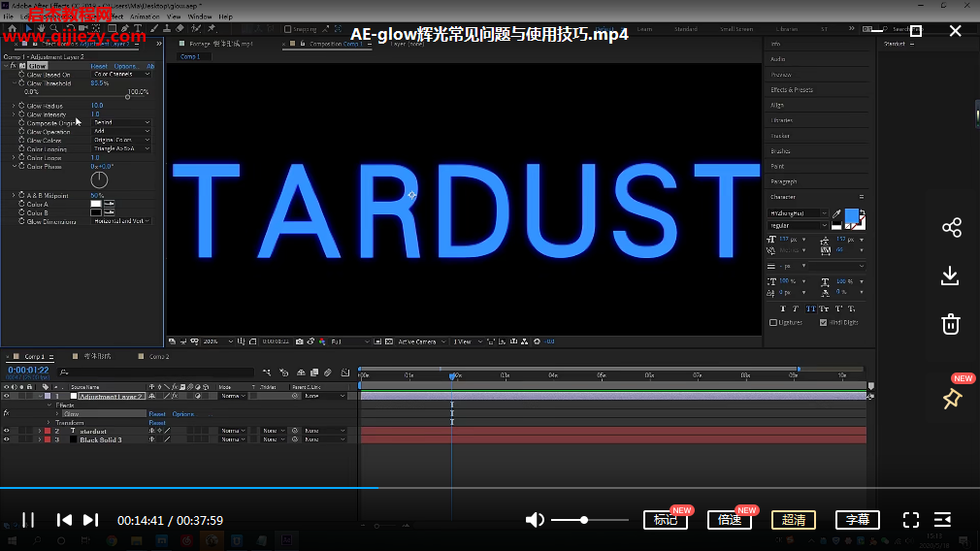Image resolution: width=980 pixels, height=551 pixels.
Task: Pin the player window with pin icon
Action: 951,399
